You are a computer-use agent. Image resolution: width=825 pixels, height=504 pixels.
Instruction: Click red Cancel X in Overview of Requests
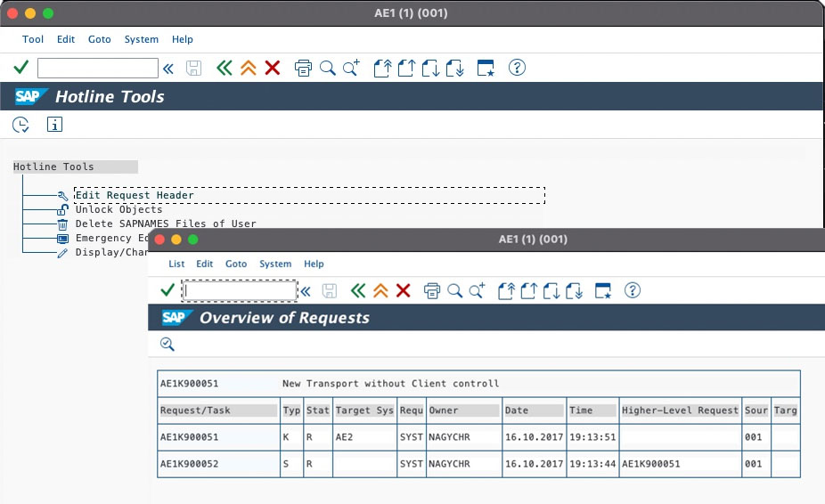[403, 290]
